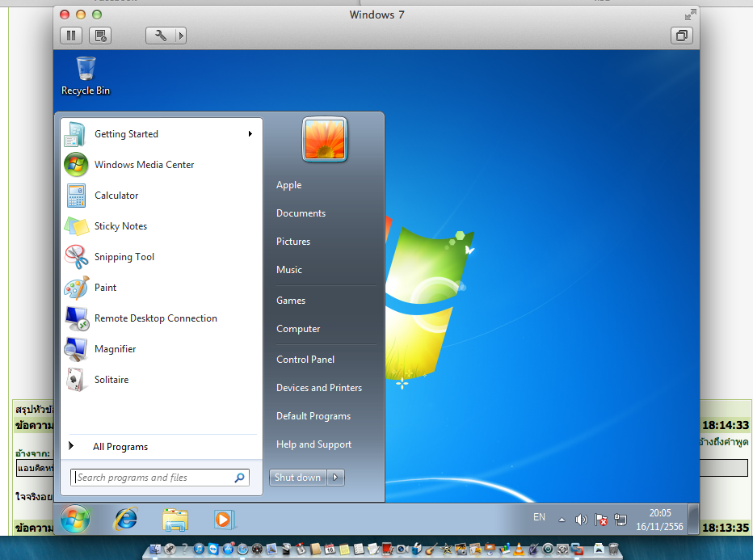
Task: Open the shutdown options arrow
Action: [335, 478]
